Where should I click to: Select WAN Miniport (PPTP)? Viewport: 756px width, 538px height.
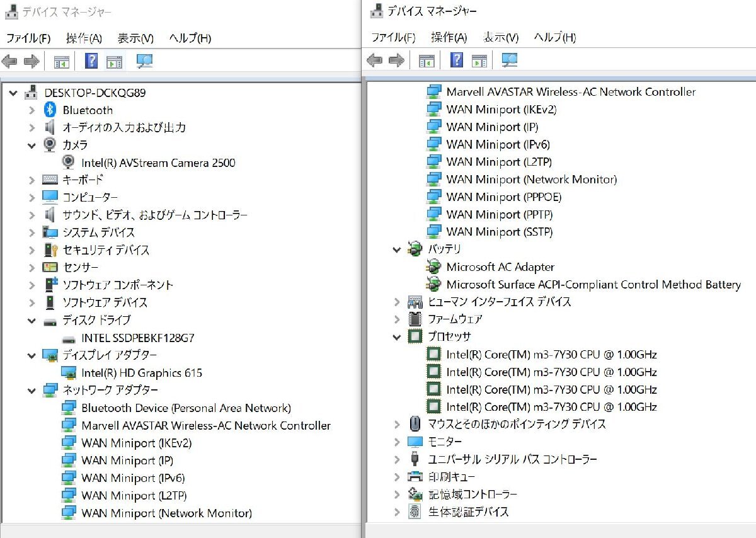[x=500, y=215]
